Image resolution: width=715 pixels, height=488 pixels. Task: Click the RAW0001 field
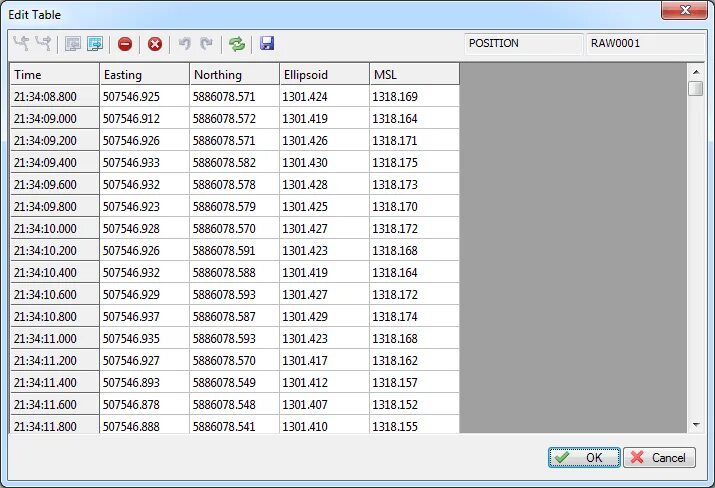pyautogui.click(x=645, y=44)
